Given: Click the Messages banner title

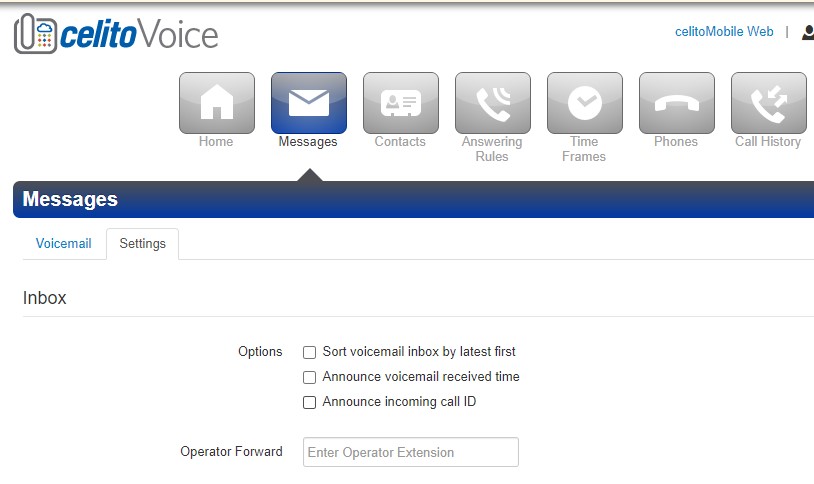Looking at the screenshot, I should tap(70, 199).
